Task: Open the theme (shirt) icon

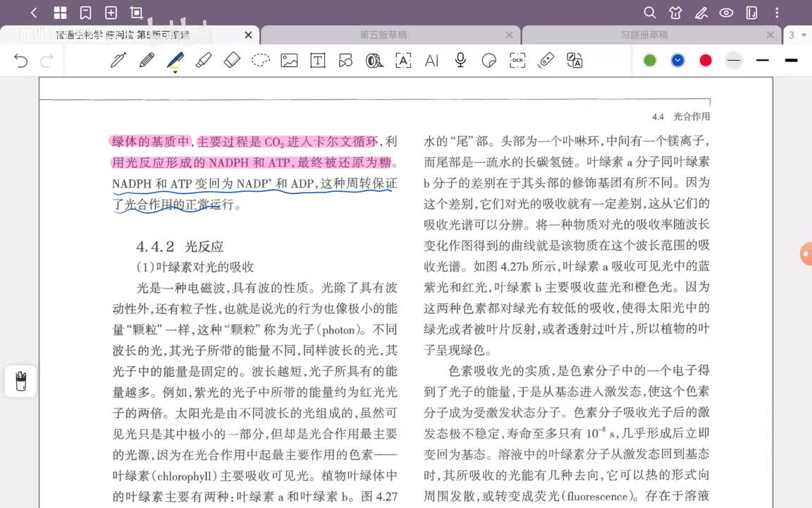Action: click(675, 13)
